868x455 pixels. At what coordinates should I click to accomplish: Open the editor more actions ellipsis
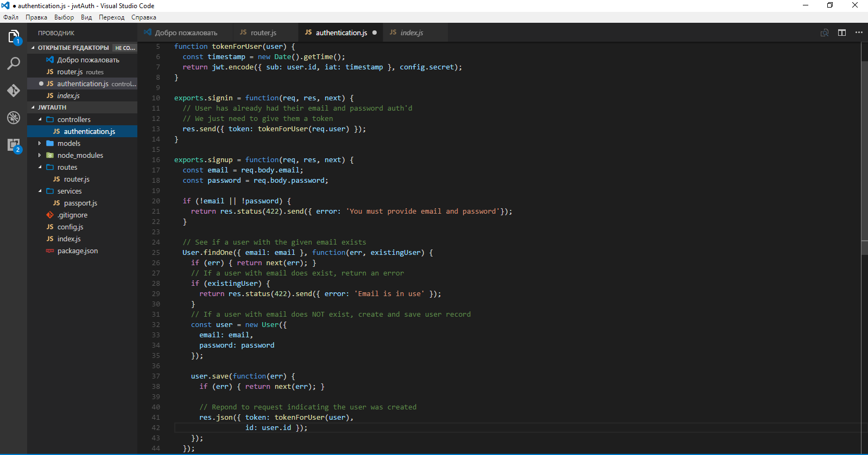tap(859, 33)
